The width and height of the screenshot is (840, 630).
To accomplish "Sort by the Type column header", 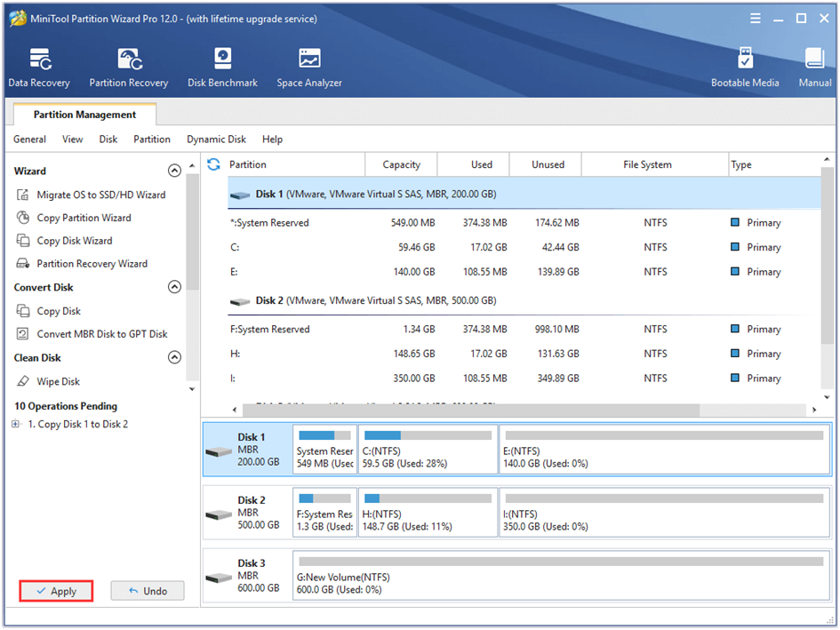I will (774, 164).
